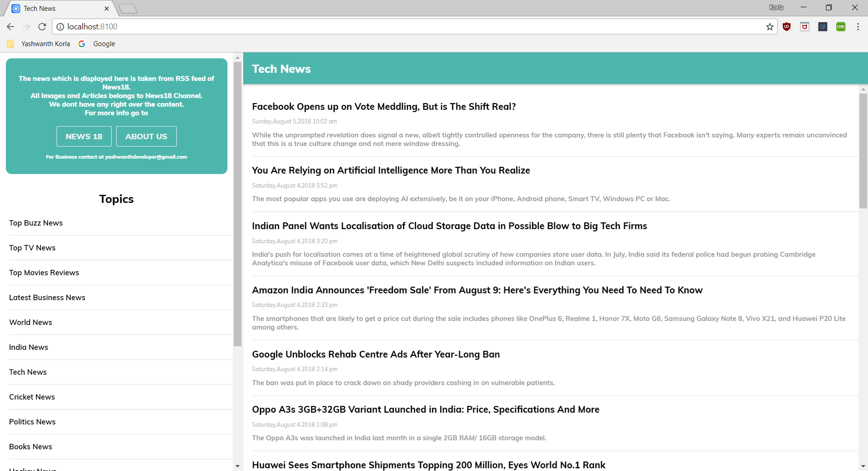
Task: Click the article list scrollbar down arrow
Action: [x=863, y=466]
